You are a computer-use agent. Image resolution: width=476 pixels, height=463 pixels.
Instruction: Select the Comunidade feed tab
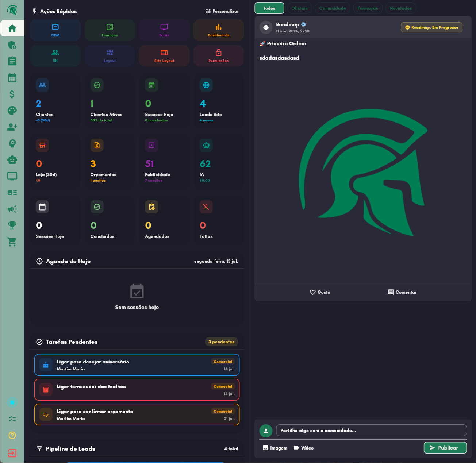point(333,8)
